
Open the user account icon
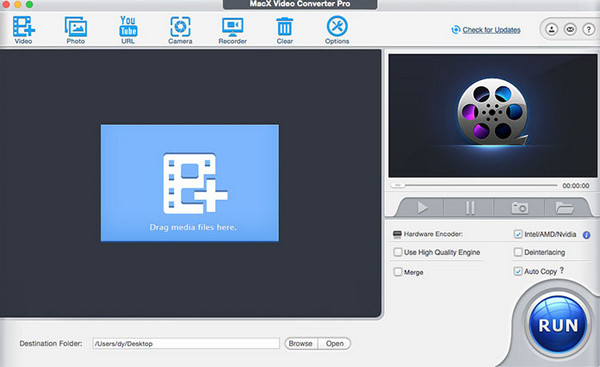pyautogui.click(x=551, y=29)
